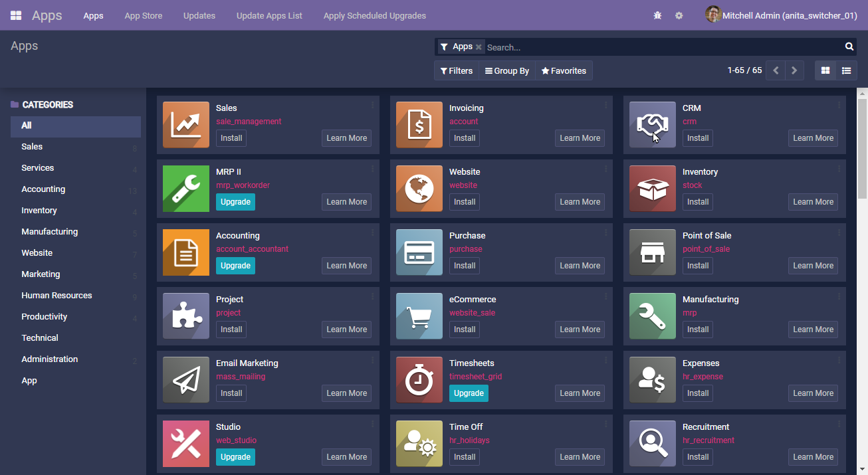868x475 pixels.
Task: Switch to kanban grid view
Action: pyautogui.click(x=825, y=70)
